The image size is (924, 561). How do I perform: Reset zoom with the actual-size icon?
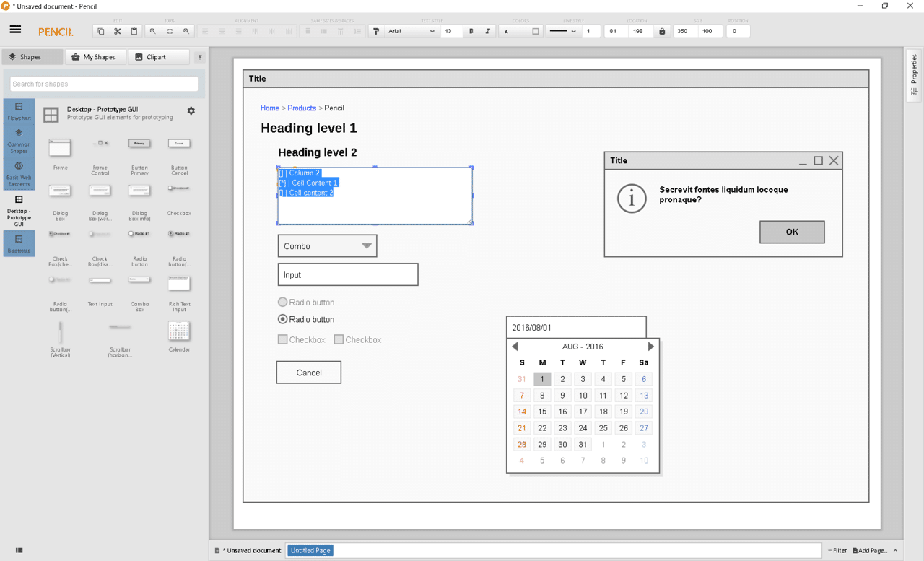click(x=170, y=31)
